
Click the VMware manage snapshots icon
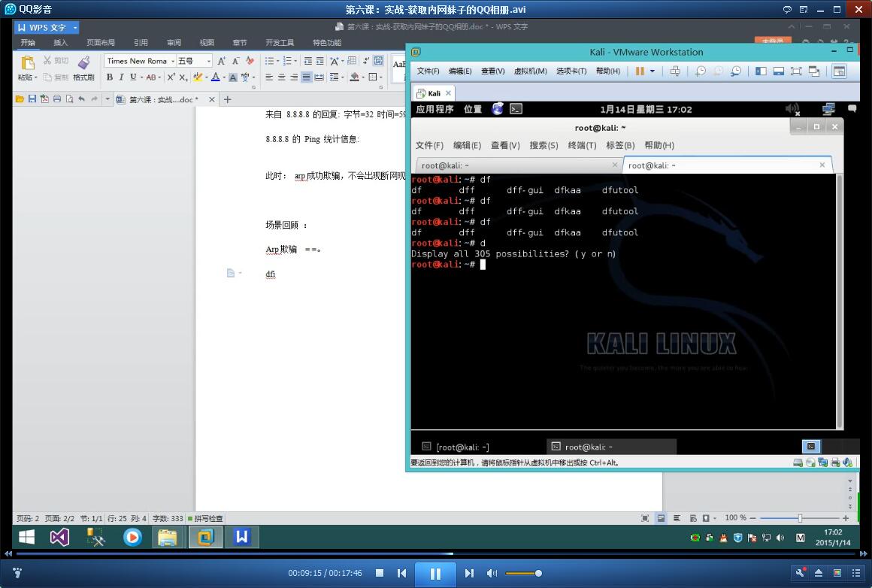point(736,71)
